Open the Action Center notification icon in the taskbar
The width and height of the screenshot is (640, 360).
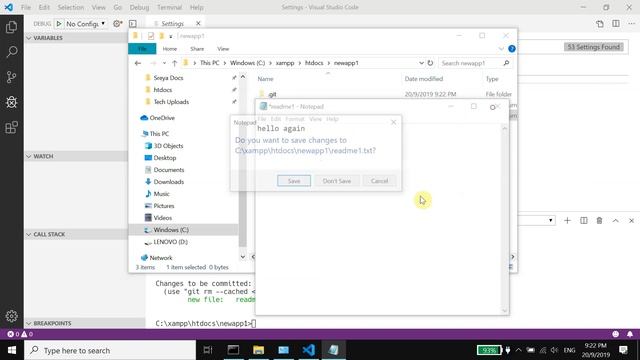click(x=623, y=350)
